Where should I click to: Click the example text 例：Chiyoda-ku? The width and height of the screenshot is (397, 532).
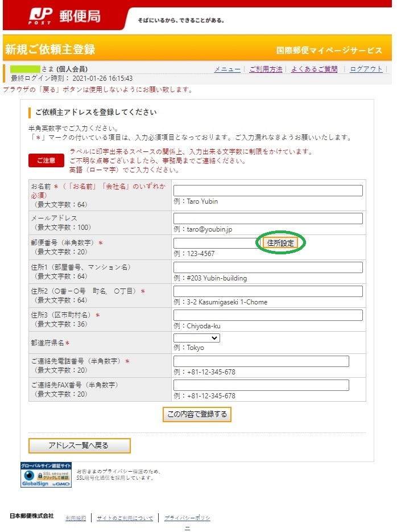(197, 325)
